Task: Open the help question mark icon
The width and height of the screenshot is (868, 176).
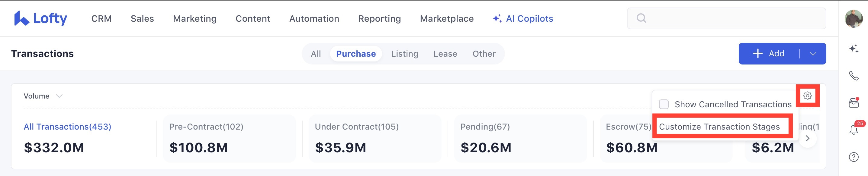Action: pos(853,157)
